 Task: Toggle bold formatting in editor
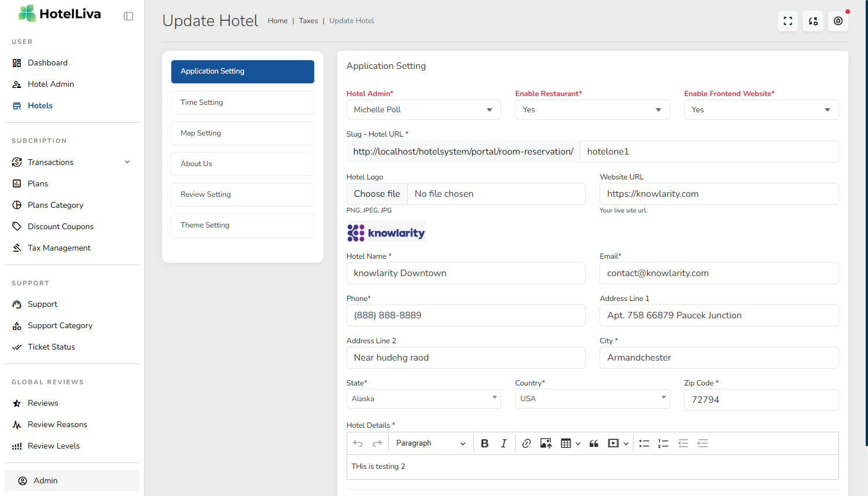point(485,443)
